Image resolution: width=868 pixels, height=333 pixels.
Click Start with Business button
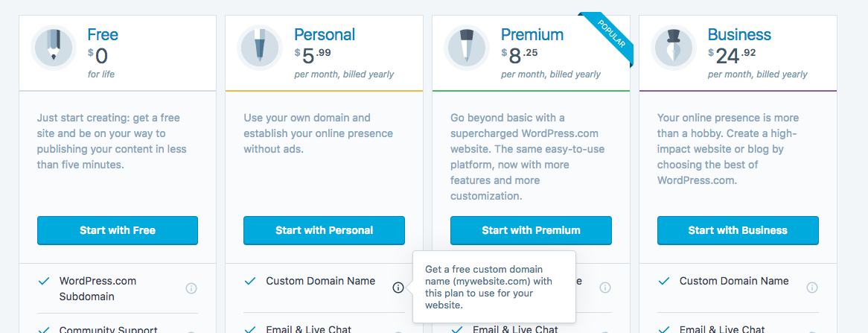738,230
